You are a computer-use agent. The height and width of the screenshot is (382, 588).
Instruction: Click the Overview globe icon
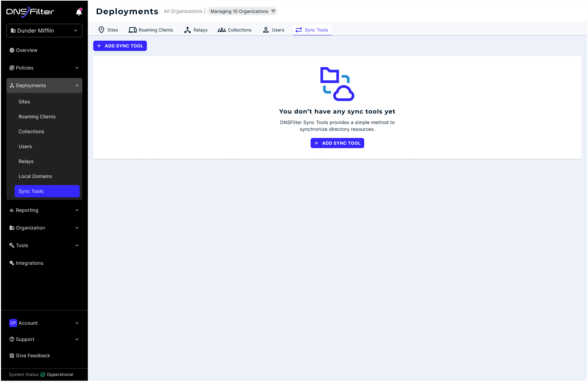tap(12, 50)
